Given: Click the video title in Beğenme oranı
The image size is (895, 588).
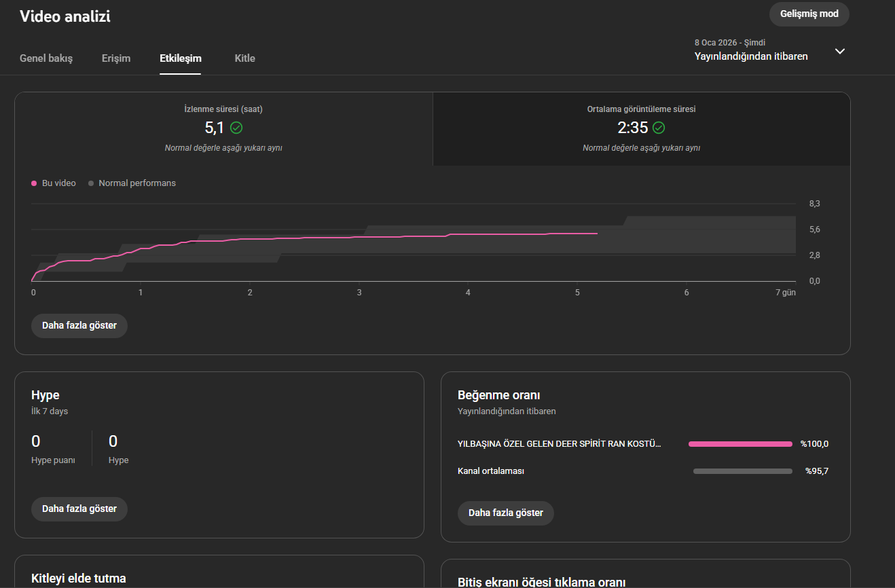Looking at the screenshot, I should point(560,444).
